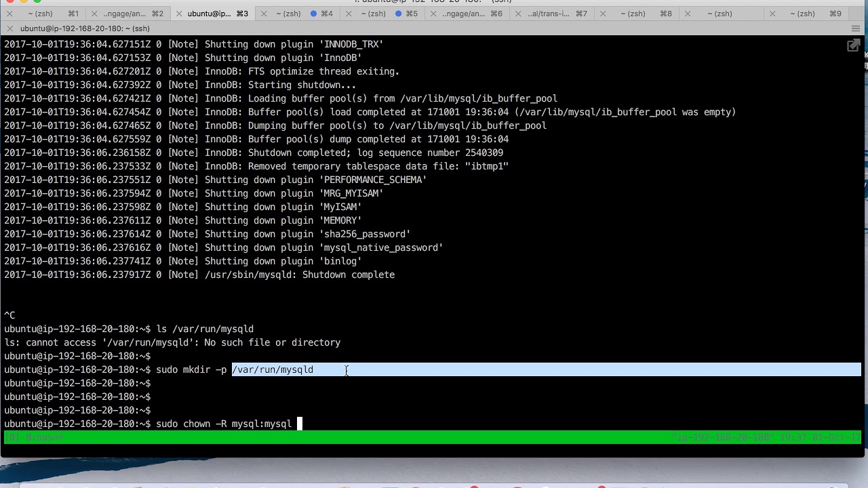
Task: Click the "Shutting down plugin 'MEMORY'" line
Action: tap(183, 220)
